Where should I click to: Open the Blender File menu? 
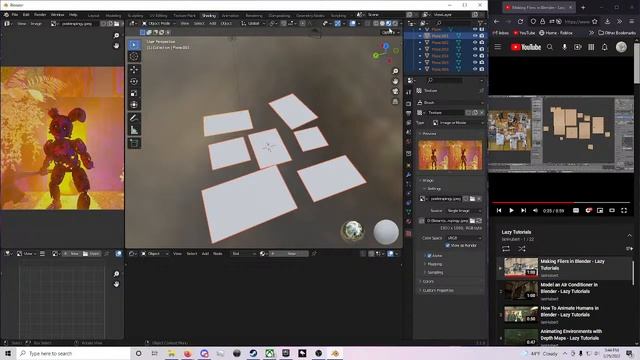[x=15, y=15]
